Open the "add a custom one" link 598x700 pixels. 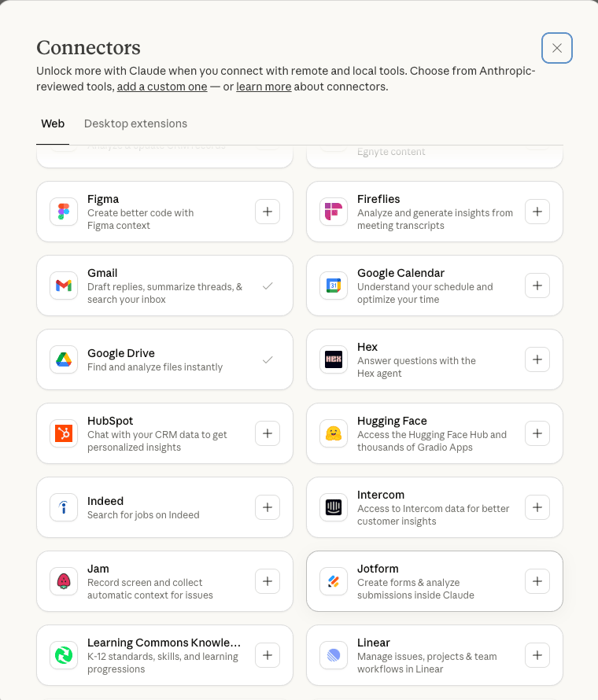point(162,87)
